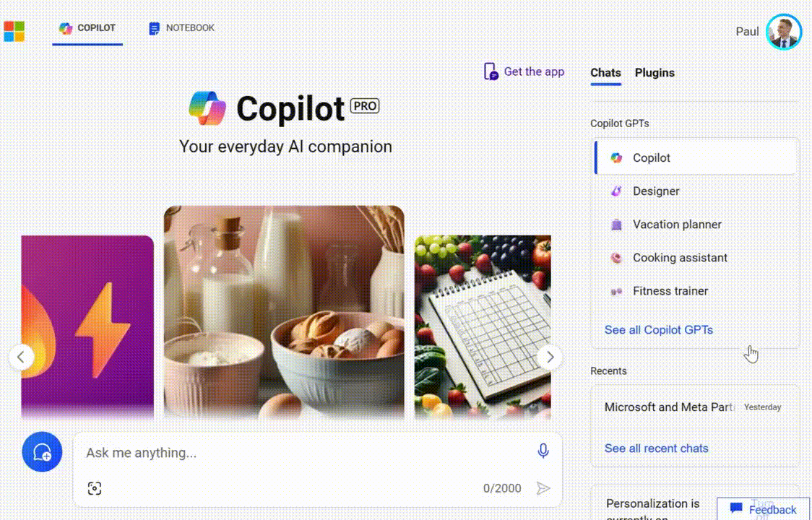Click the See all recent chats link
812x520 pixels.
click(x=656, y=448)
